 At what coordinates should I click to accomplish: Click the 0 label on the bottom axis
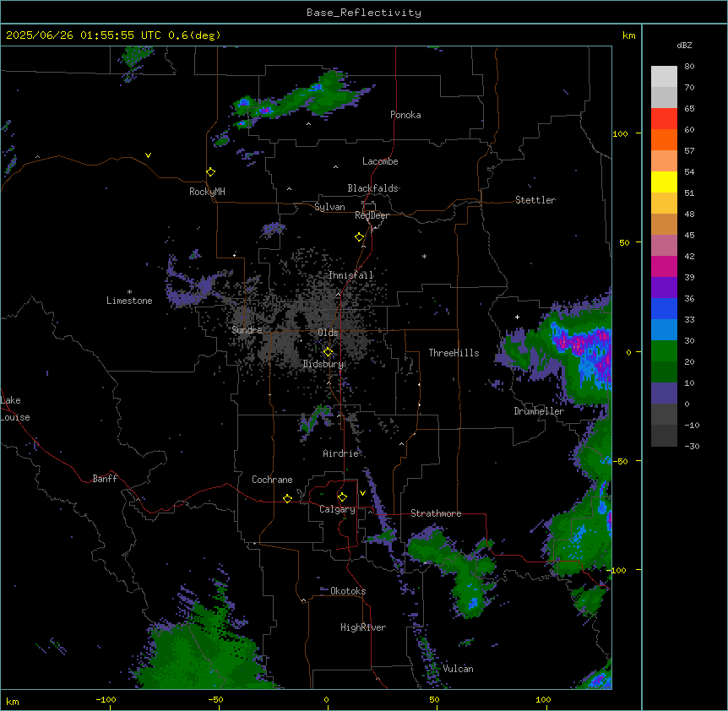tap(326, 699)
